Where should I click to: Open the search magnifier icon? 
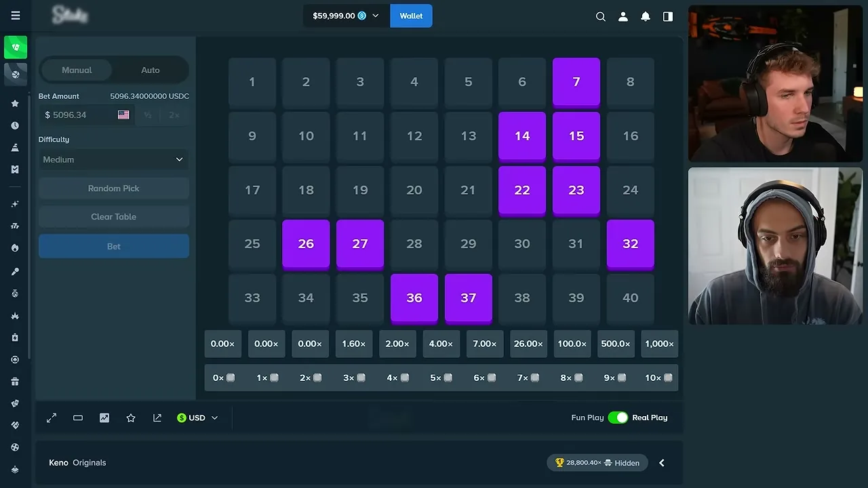pos(600,16)
